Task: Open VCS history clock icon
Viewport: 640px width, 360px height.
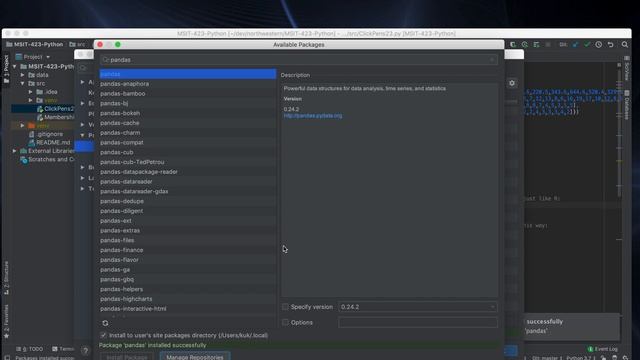Action: (598, 44)
